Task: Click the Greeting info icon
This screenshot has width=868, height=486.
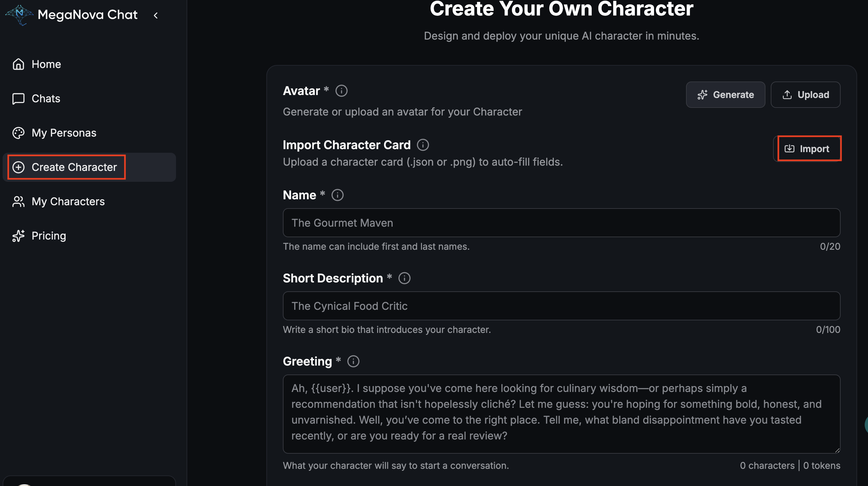Action: click(353, 361)
